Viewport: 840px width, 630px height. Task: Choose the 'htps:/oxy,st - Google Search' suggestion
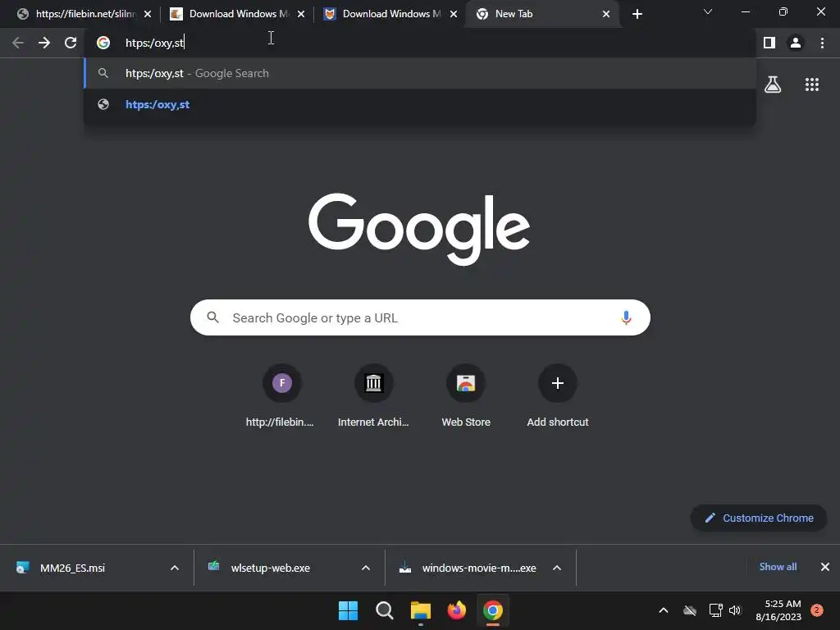pyautogui.click(x=420, y=73)
